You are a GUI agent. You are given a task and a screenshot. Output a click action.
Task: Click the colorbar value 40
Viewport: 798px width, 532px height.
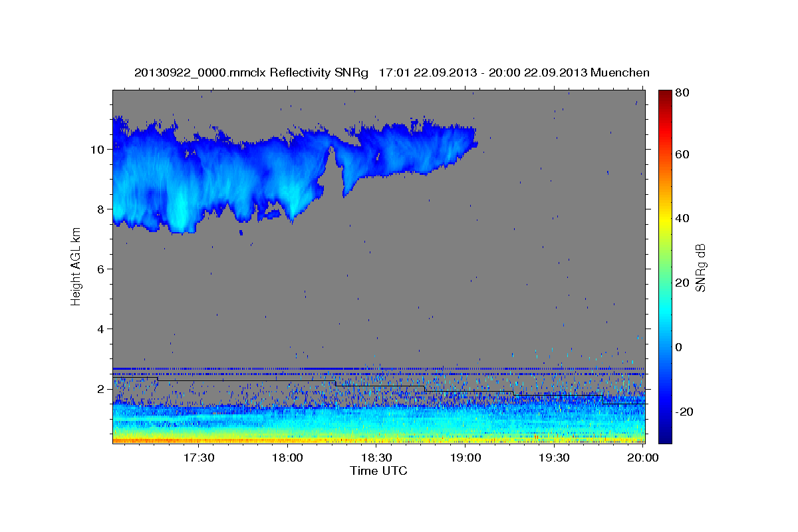pyautogui.click(x=682, y=219)
